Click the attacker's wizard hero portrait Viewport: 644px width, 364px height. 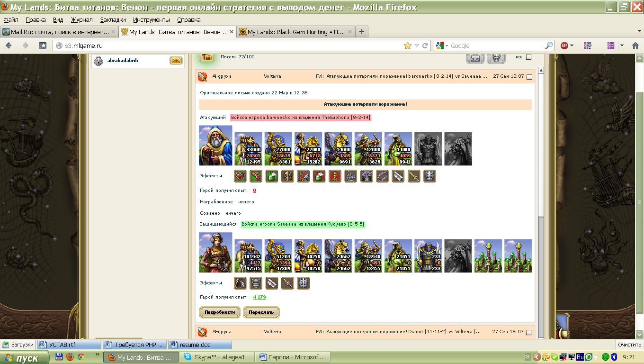[x=215, y=145]
